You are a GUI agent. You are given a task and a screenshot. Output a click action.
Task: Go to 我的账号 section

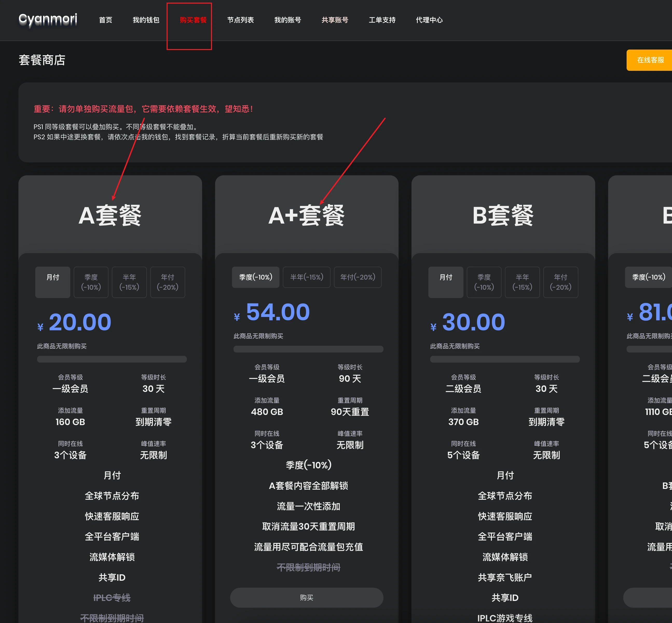pyautogui.click(x=287, y=20)
